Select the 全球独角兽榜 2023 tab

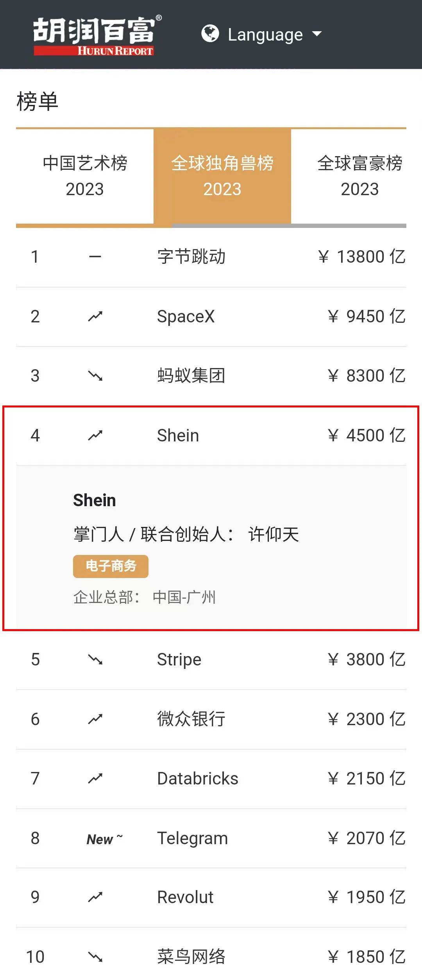[x=222, y=176]
